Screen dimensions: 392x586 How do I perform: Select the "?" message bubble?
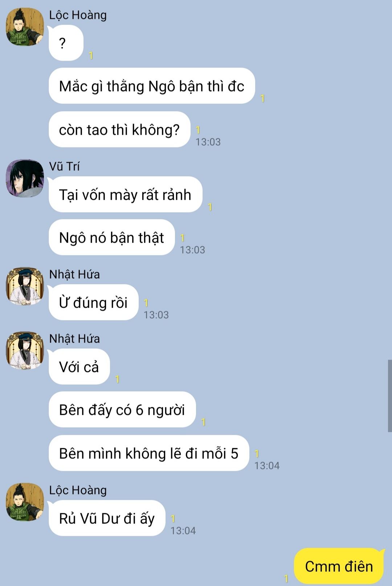pyautogui.click(x=66, y=43)
